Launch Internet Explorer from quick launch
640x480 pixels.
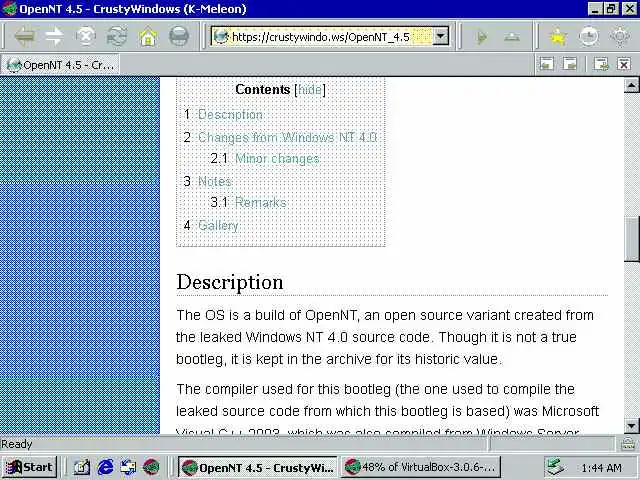pos(105,467)
